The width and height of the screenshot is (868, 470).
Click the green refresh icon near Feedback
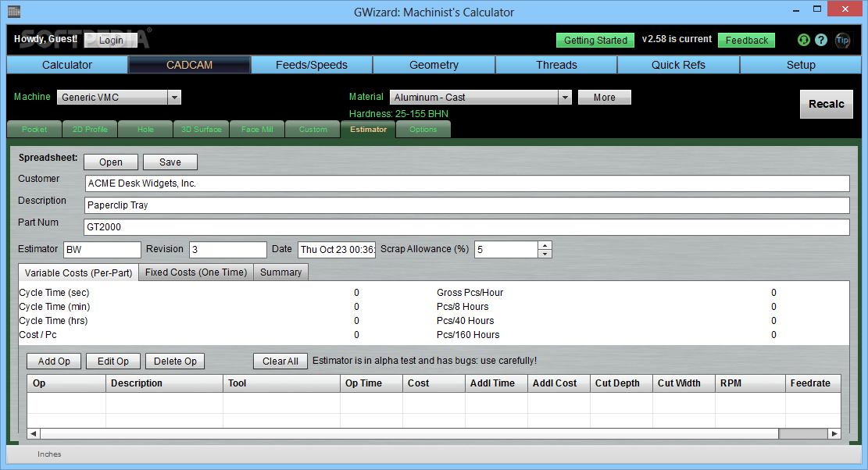(x=803, y=40)
